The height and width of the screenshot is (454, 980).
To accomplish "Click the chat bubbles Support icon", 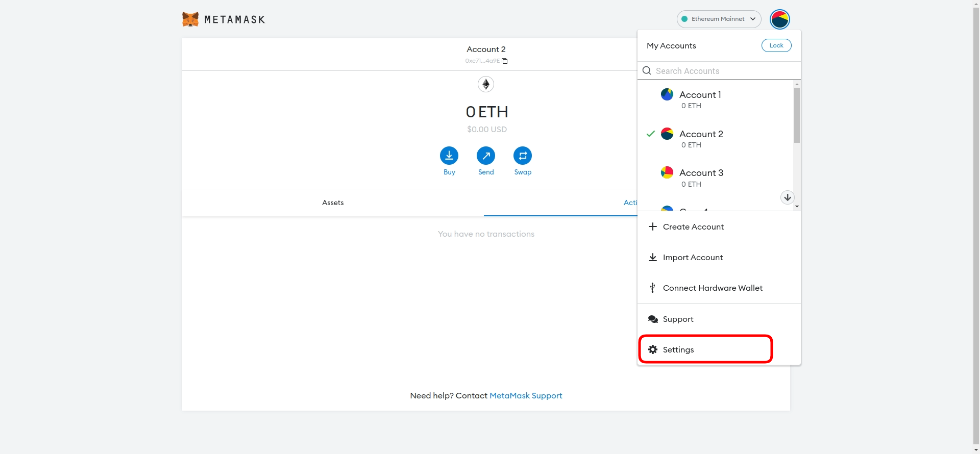I will coord(653,319).
